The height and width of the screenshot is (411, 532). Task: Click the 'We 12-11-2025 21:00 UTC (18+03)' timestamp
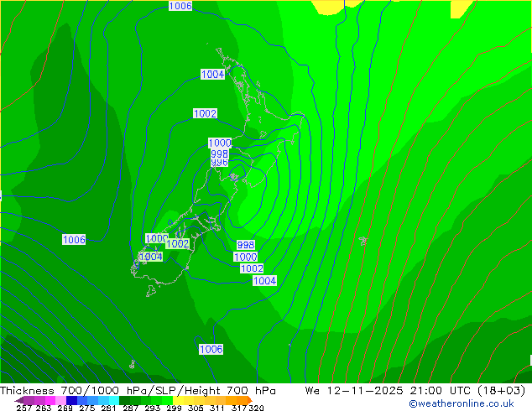[x=415, y=391]
